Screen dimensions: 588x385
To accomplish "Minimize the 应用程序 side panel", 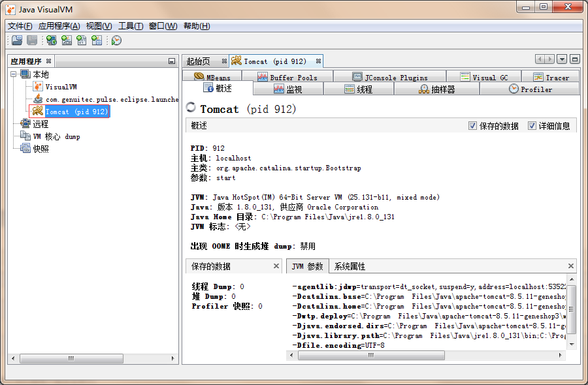I will point(172,61).
